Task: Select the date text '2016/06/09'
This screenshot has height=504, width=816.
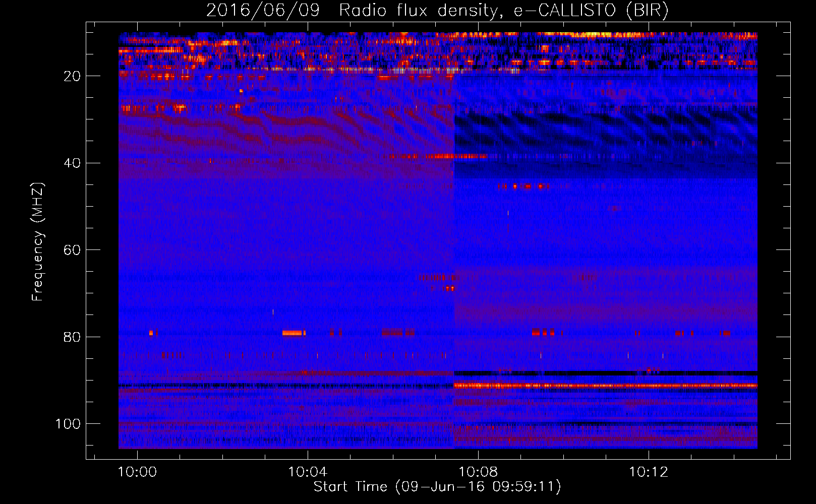Action: click(x=263, y=11)
